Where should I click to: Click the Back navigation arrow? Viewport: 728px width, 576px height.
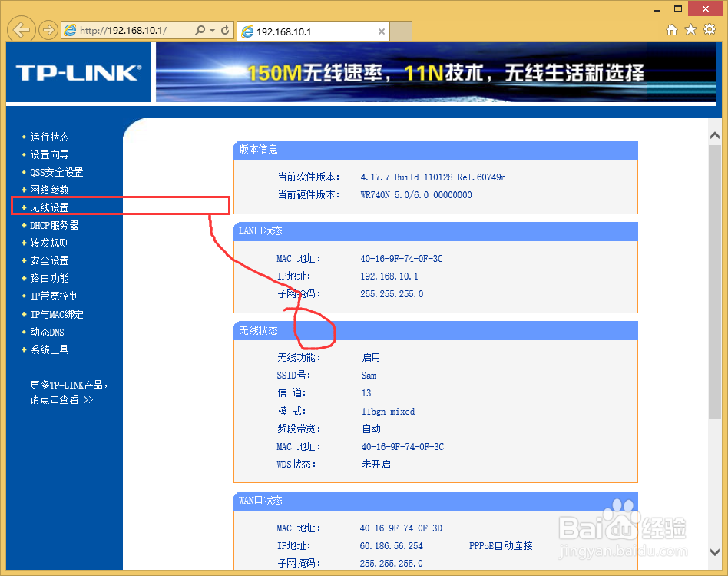tap(21, 29)
